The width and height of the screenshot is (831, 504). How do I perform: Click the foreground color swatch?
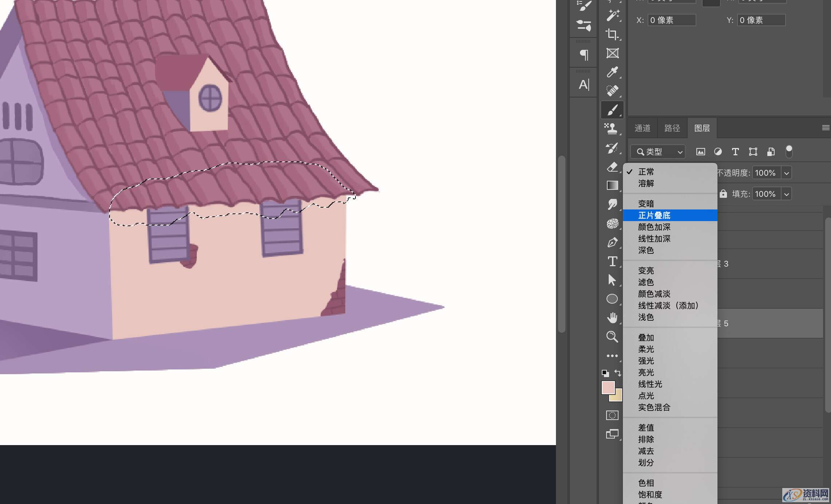608,387
